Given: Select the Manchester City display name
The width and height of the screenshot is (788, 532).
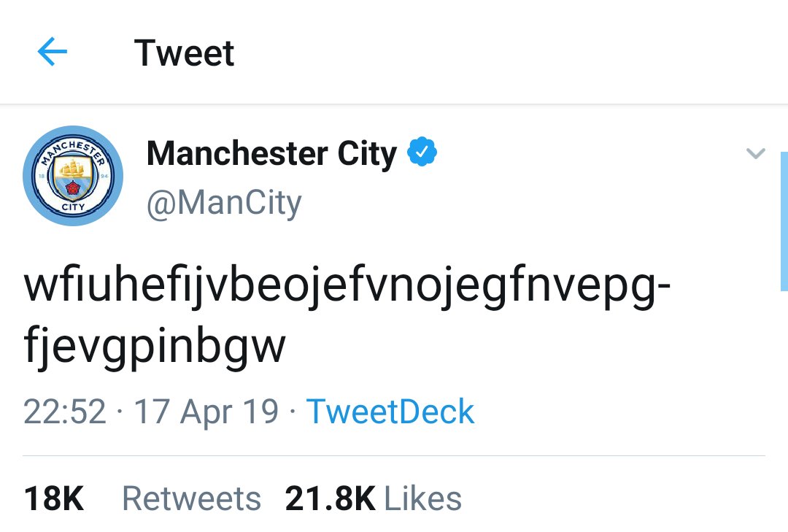Looking at the screenshot, I should tap(271, 154).
